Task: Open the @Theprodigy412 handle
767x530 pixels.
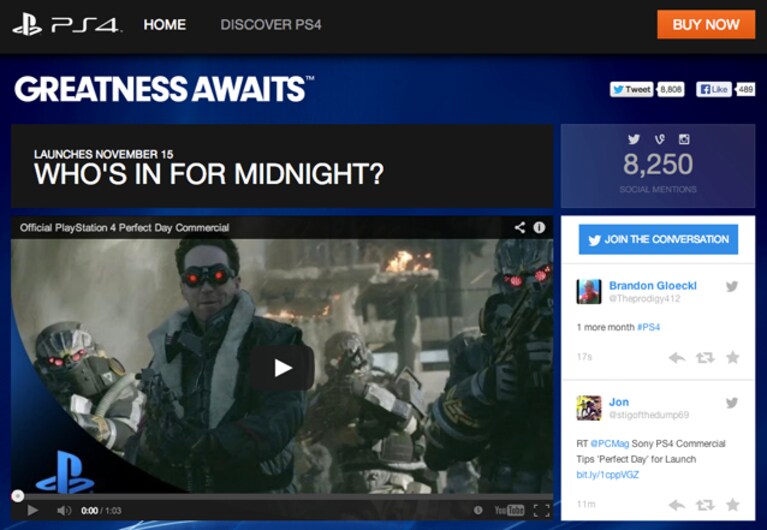Action: tap(644, 299)
